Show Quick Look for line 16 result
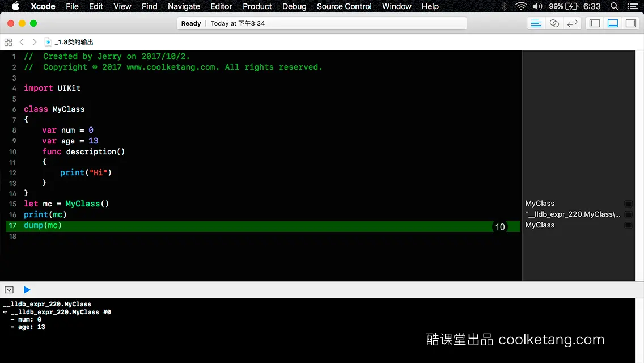Viewport: 644px width, 363px height. coord(628,214)
